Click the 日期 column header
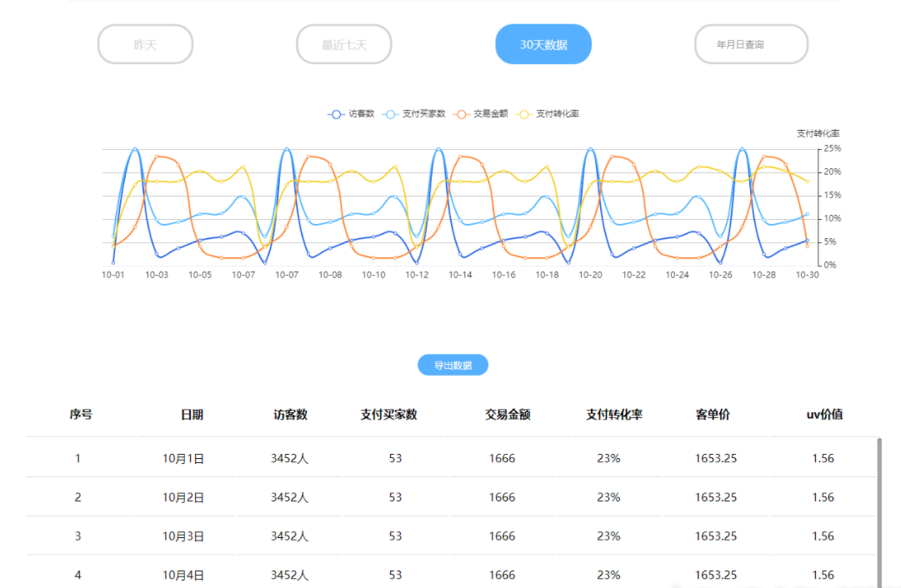This screenshot has height=588, width=901. click(193, 414)
